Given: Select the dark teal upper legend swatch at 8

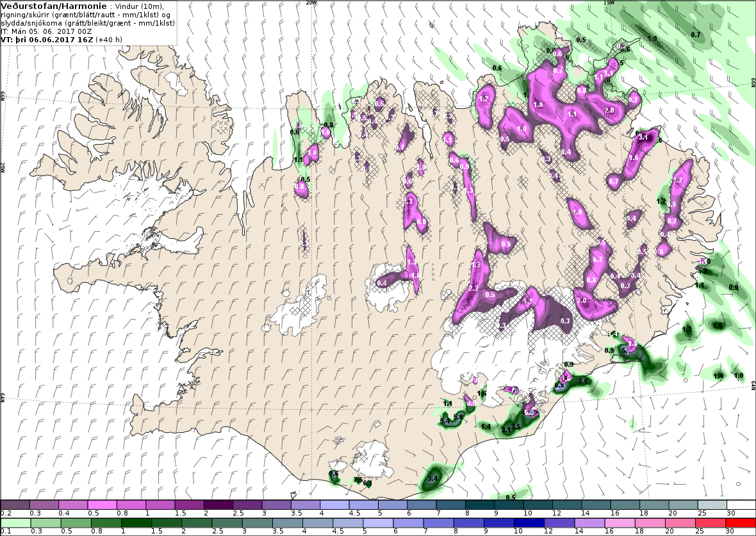Looking at the screenshot, I should click(x=480, y=505).
